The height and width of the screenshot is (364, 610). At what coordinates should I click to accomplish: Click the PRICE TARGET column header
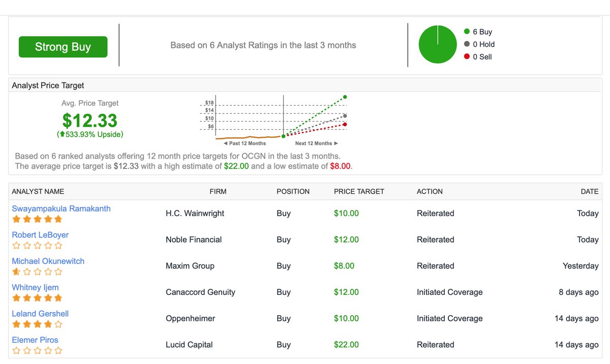pyautogui.click(x=359, y=192)
